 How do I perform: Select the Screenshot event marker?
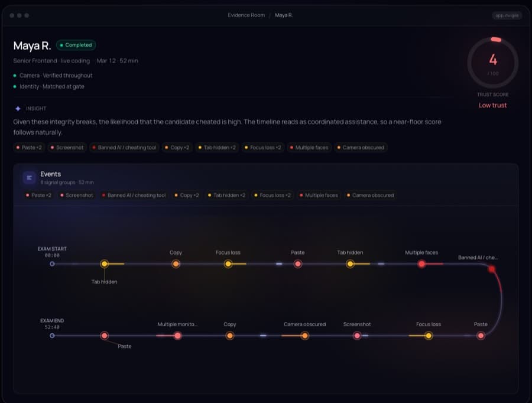tap(357, 336)
